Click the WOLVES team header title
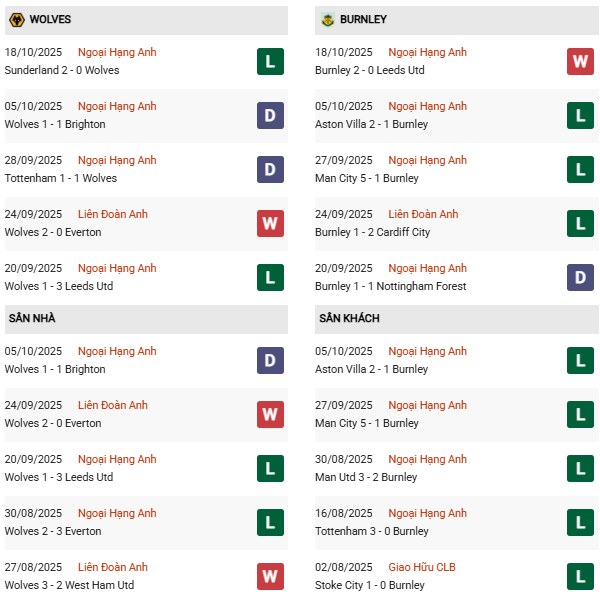The width and height of the screenshot is (600, 602). (50, 20)
